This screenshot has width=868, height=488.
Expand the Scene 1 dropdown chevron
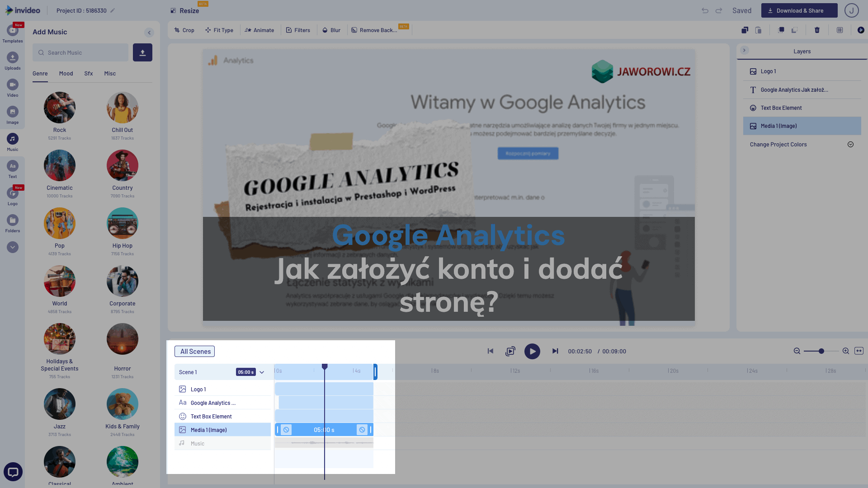[x=262, y=372]
